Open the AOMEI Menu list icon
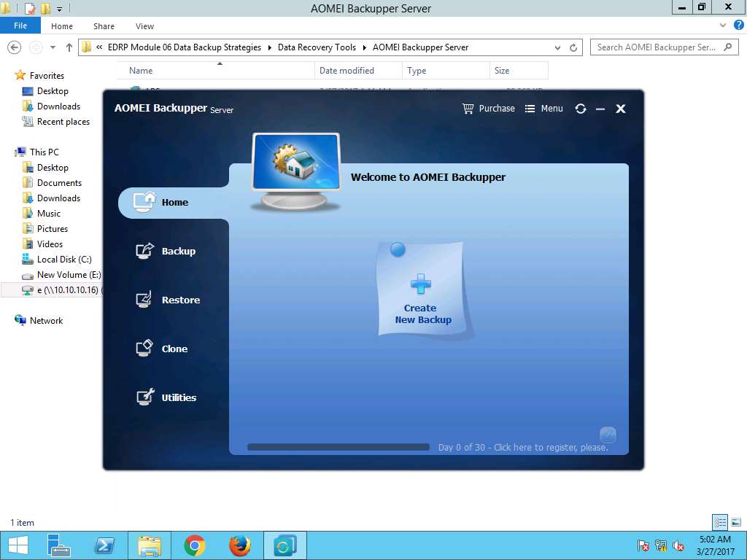This screenshot has height=560, width=747. 530,109
